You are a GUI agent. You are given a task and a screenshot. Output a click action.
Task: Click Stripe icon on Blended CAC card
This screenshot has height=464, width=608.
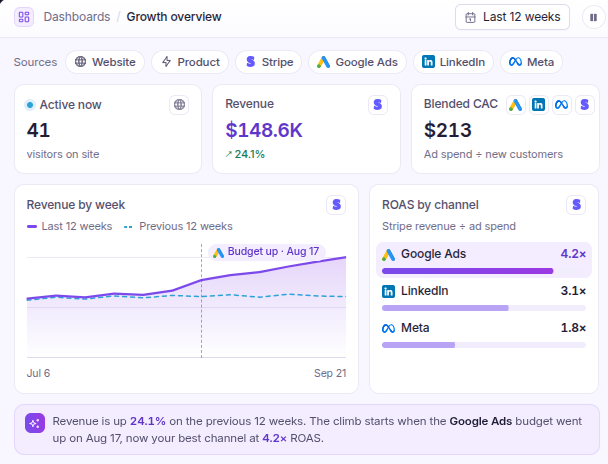585,105
